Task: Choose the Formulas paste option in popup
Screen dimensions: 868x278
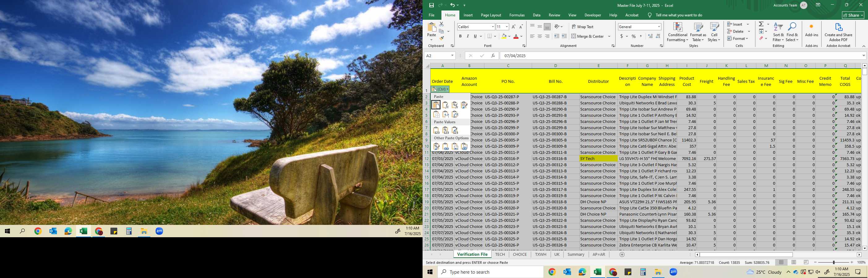Action: (x=445, y=105)
